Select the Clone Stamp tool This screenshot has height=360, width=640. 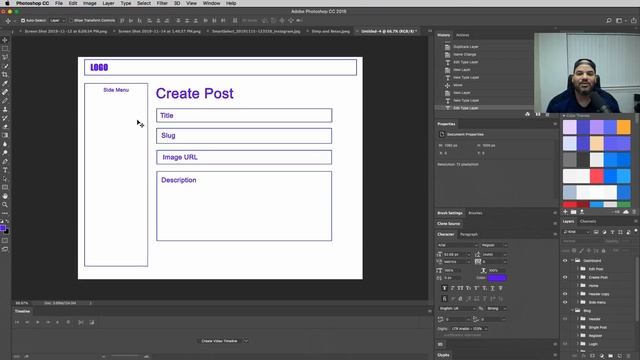pyautogui.click(x=5, y=109)
